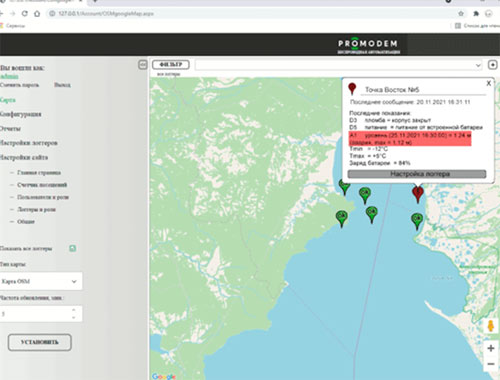This screenshot has width=500, height=380.
Task: Click the ФИЛЬТР button
Action: (171, 65)
